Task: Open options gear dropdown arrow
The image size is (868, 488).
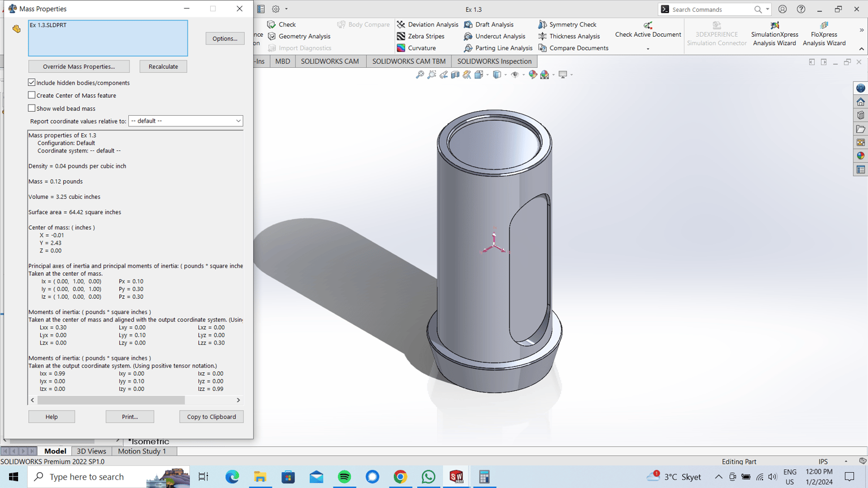Action: point(287,9)
